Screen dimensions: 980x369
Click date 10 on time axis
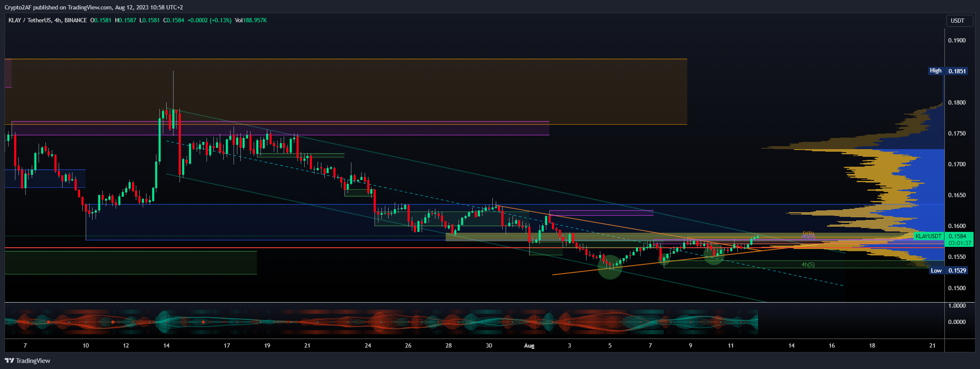pos(86,345)
